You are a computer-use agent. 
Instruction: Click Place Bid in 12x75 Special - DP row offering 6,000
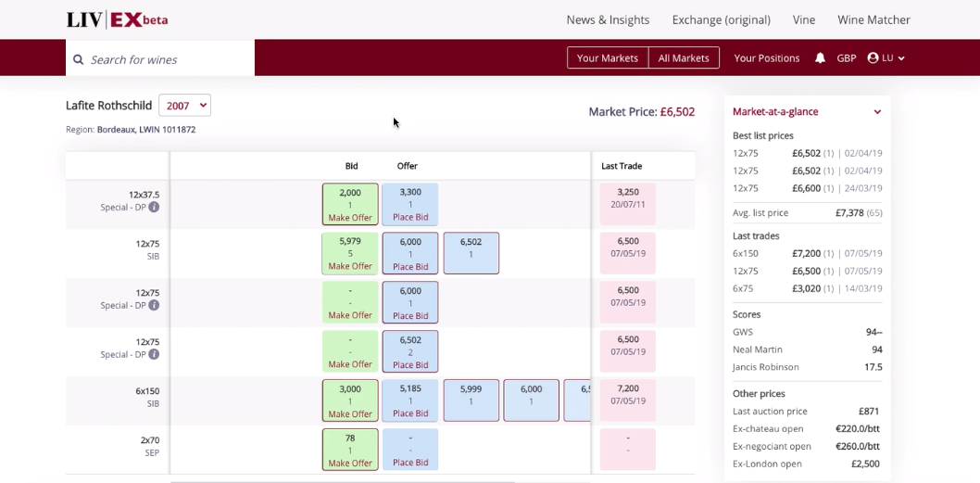(x=410, y=316)
